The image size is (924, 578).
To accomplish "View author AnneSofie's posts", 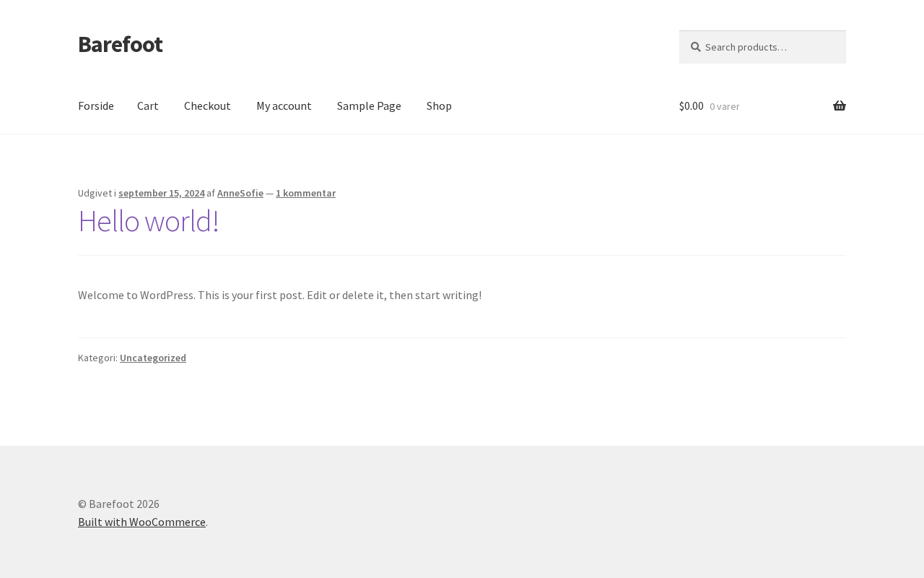I will (240, 193).
